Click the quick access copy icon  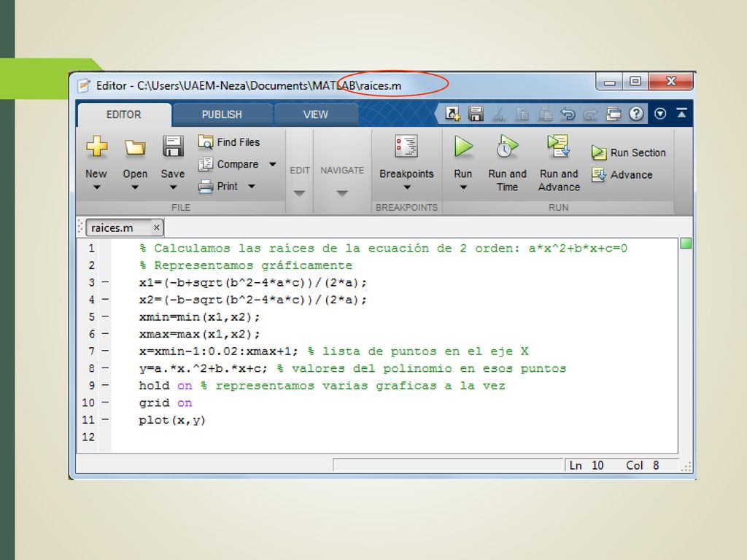pos(522,114)
